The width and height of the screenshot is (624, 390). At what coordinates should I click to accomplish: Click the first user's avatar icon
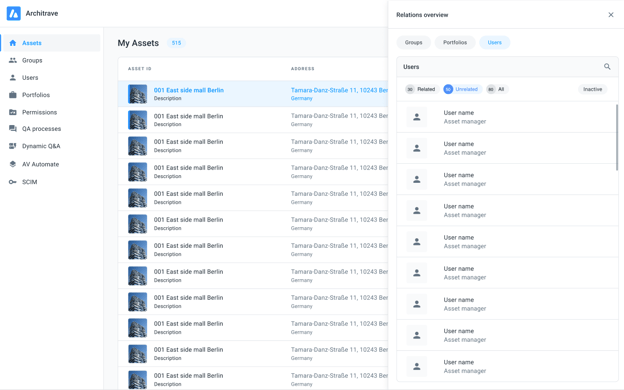(x=417, y=117)
